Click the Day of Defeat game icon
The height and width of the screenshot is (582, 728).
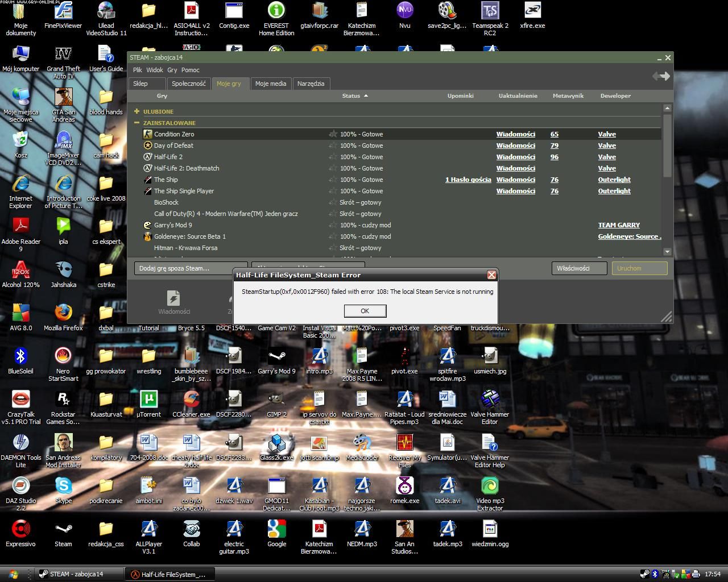[147, 145]
